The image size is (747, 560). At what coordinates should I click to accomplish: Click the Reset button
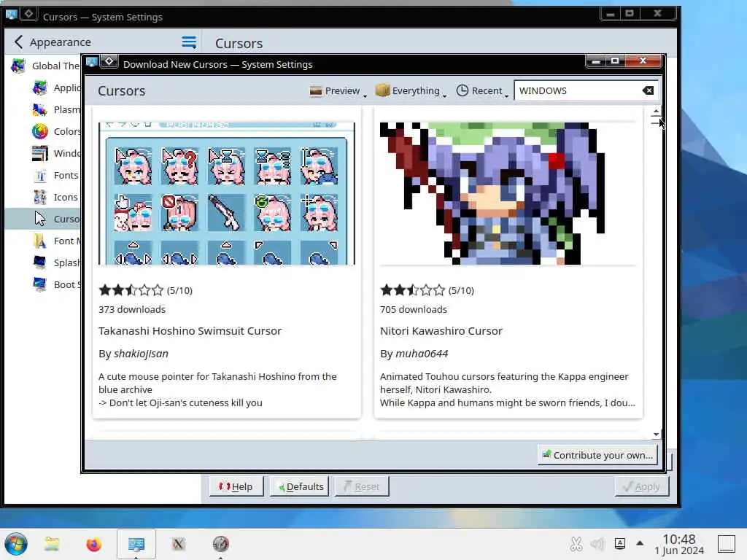pos(362,486)
